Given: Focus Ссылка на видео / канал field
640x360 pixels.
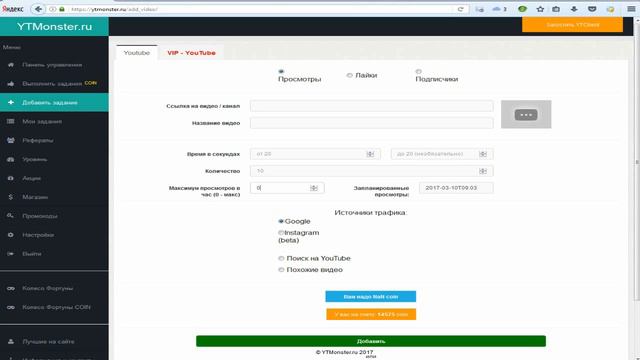Looking at the screenshot, I should (x=371, y=106).
